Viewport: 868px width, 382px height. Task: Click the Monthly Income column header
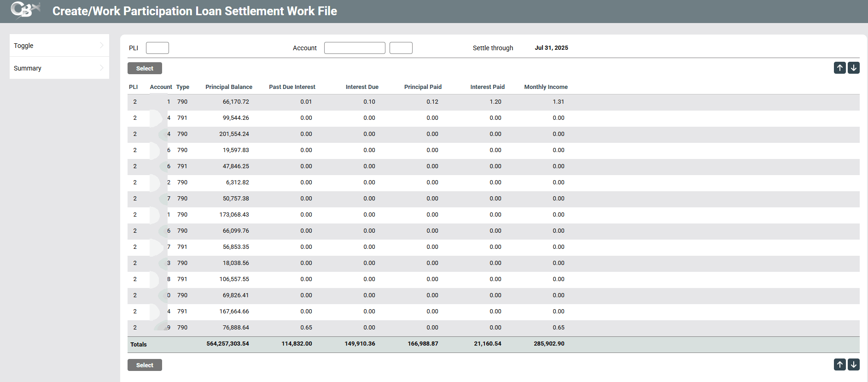(x=545, y=87)
